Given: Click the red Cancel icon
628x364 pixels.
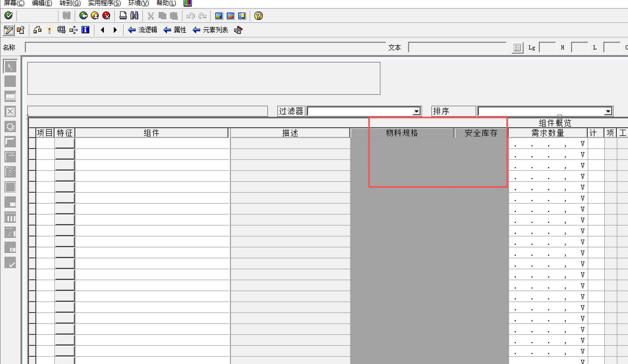Looking at the screenshot, I should pos(106,16).
